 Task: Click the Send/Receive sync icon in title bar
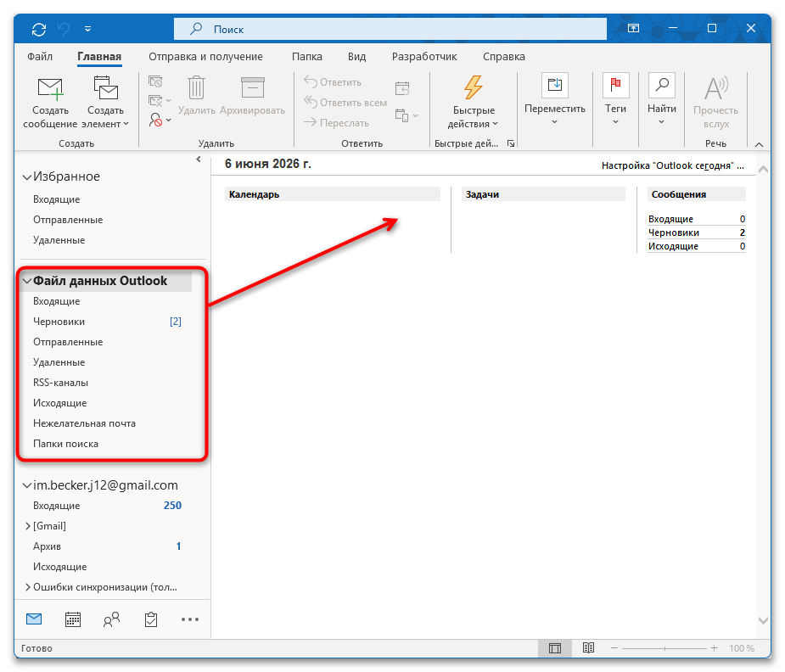(x=39, y=29)
